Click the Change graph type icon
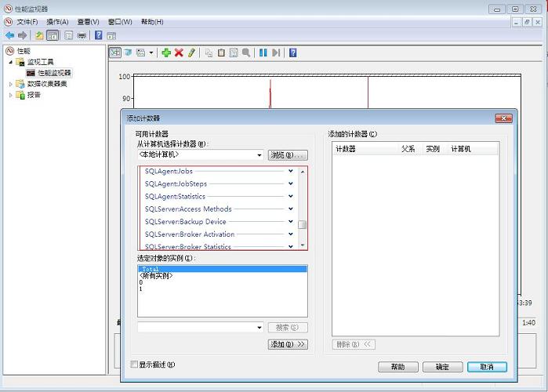This screenshot has height=392, width=548. click(x=141, y=53)
